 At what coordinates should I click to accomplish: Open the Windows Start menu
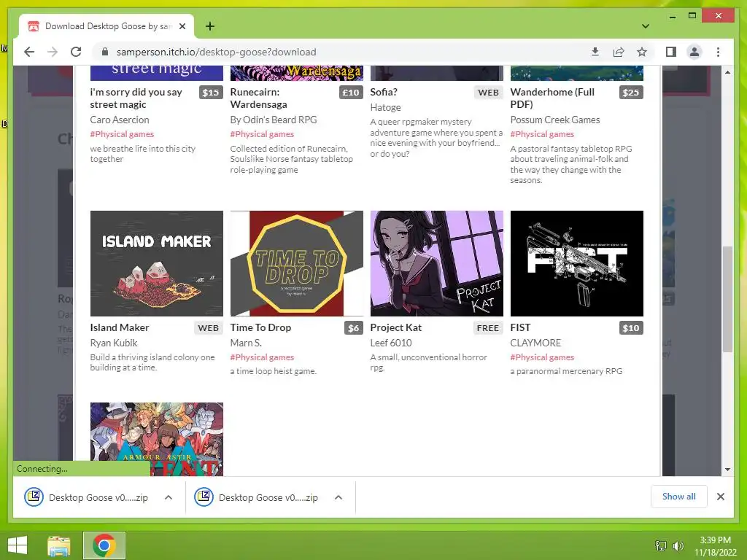point(18,545)
